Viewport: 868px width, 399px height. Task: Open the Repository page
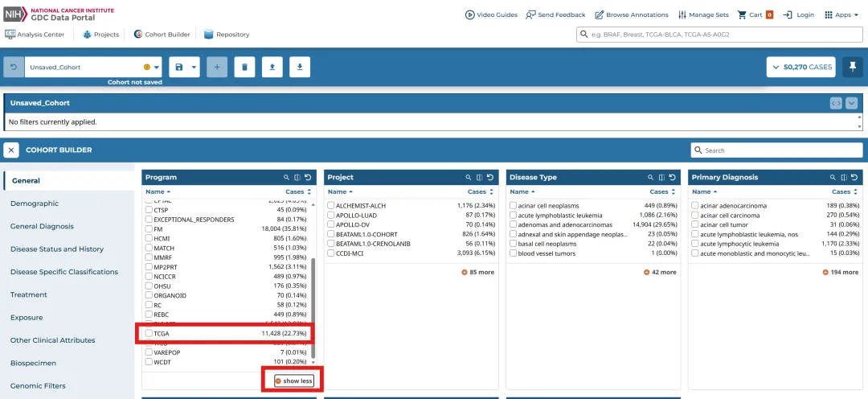[x=227, y=35]
